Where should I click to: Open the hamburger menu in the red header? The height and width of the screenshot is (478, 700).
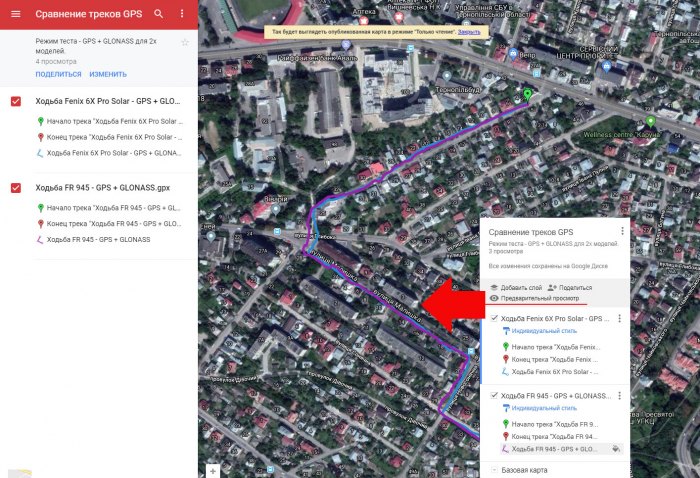click(16, 14)
